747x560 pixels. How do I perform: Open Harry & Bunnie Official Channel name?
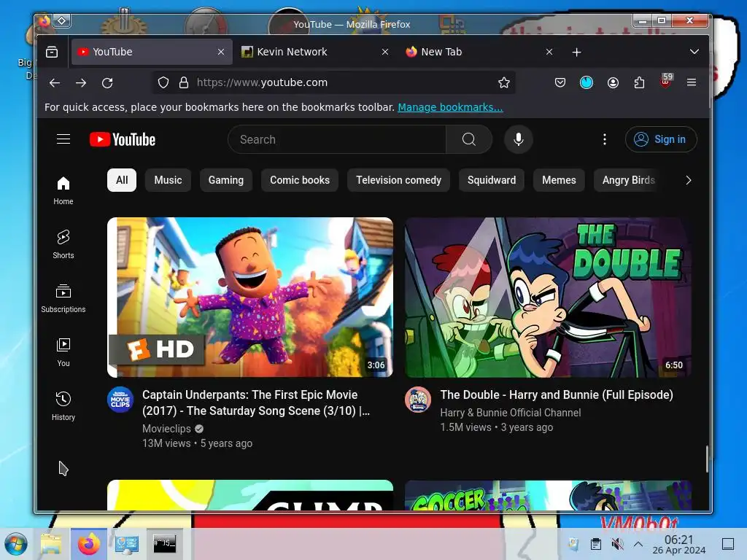point(511,413)
